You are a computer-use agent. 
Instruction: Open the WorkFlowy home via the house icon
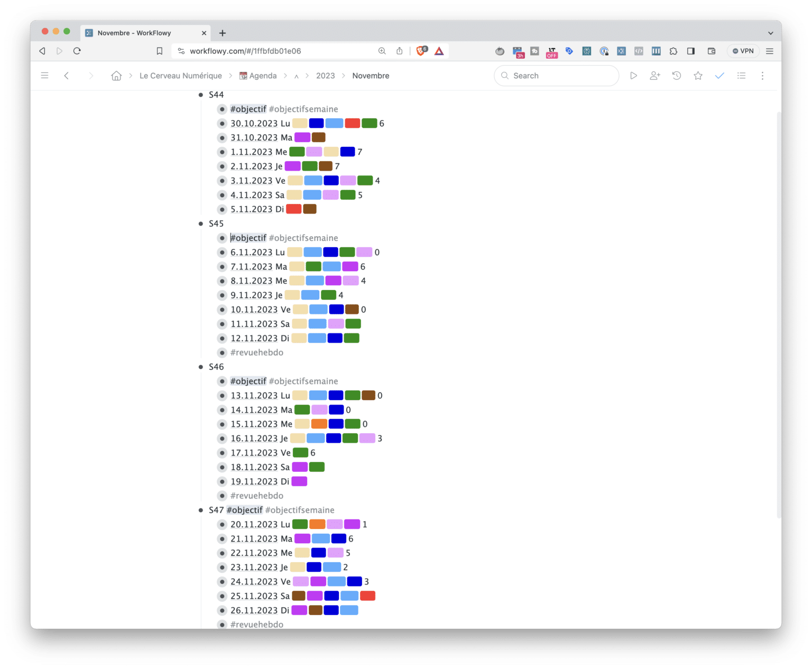(x=116, y=76)
